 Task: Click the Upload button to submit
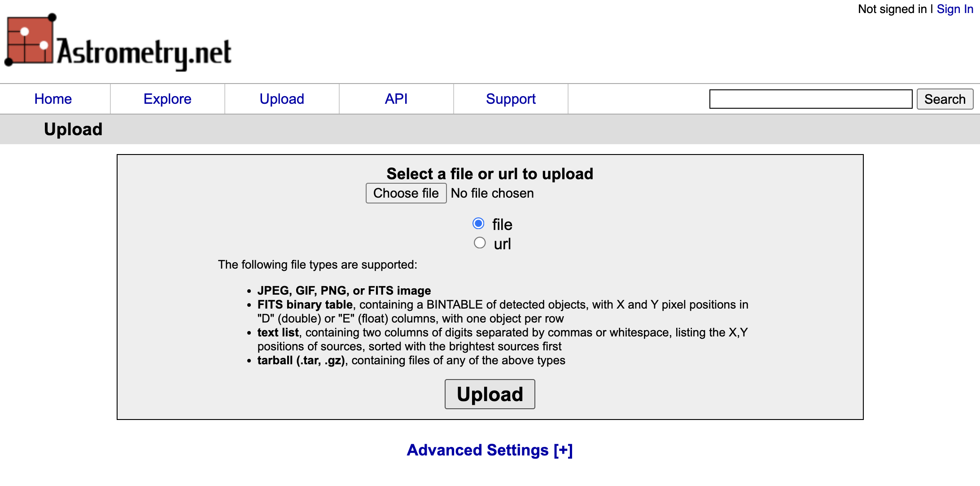(490, 394)
